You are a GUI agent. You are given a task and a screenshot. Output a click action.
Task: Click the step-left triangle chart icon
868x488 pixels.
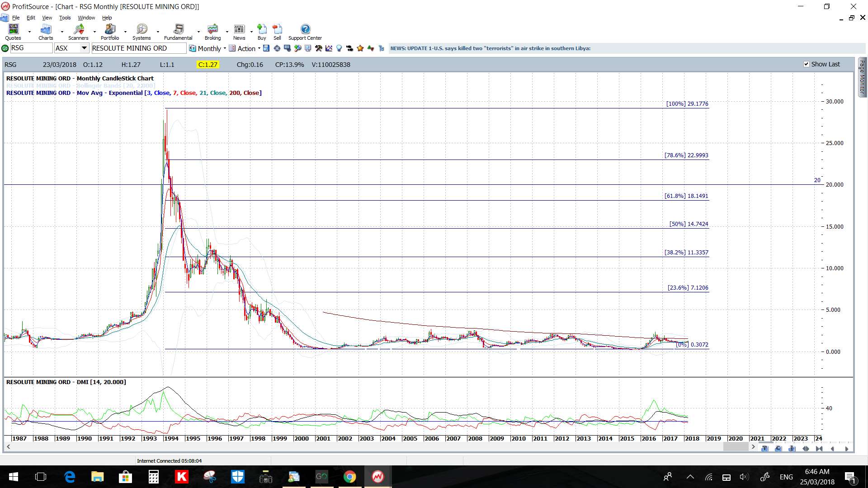[833, 449]
